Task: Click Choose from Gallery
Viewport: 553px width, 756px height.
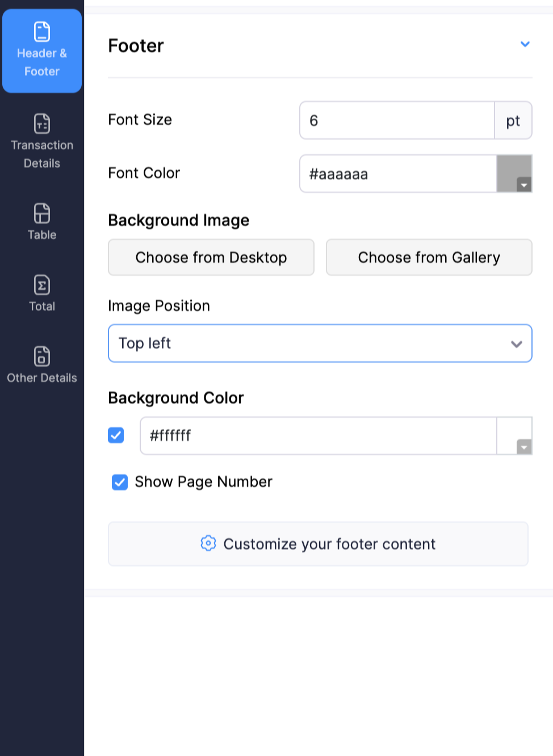Action: [x=429, y=257]
